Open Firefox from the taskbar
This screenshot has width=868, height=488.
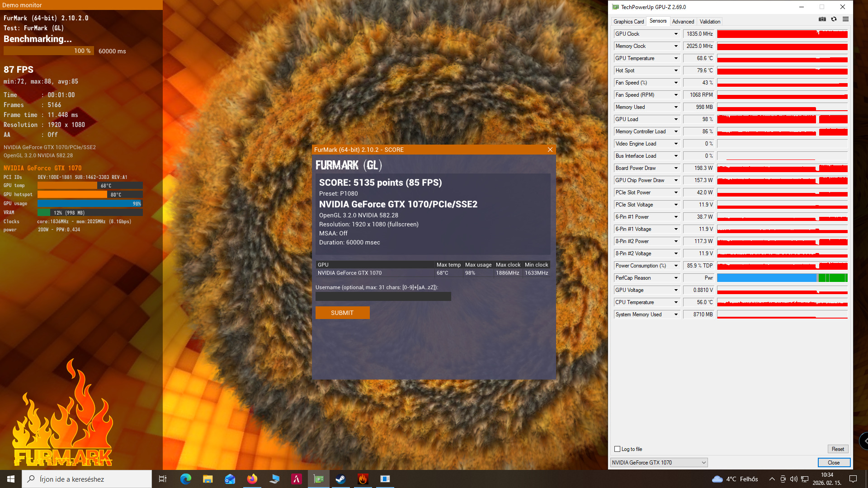(x=252, y=479)
